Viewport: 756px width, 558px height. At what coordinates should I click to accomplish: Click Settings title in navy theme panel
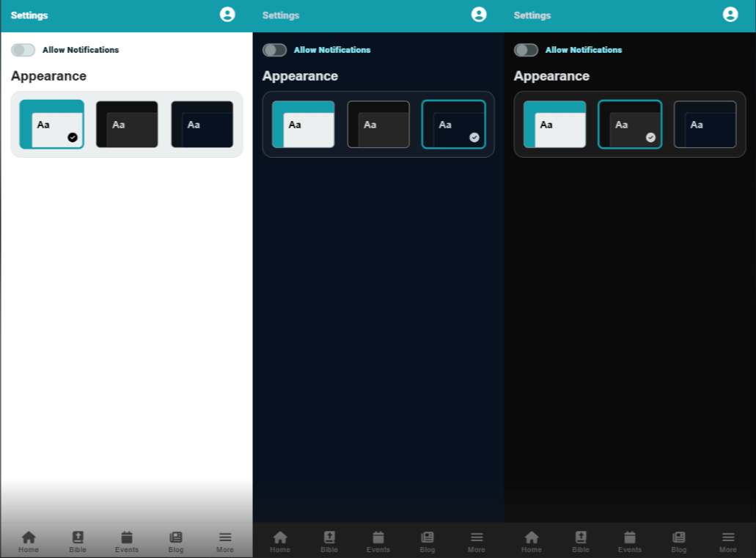pos(281,15)
